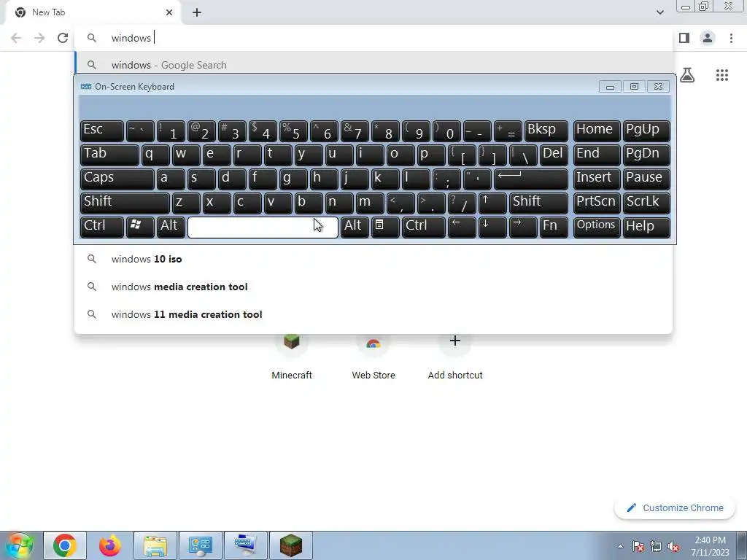Viewport: 747px width, 560px height.
Task: Click the Add shortcut button
Action: [x=455, y=356]
